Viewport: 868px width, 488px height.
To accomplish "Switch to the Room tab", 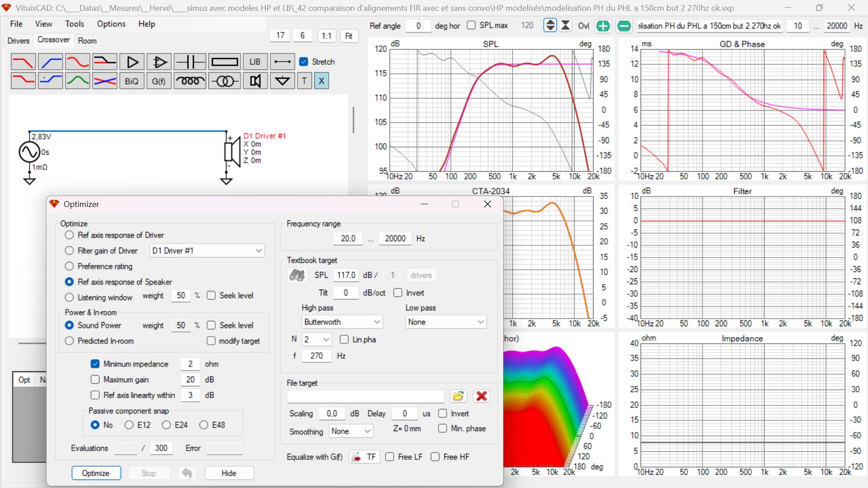I will tap(87, 41).
